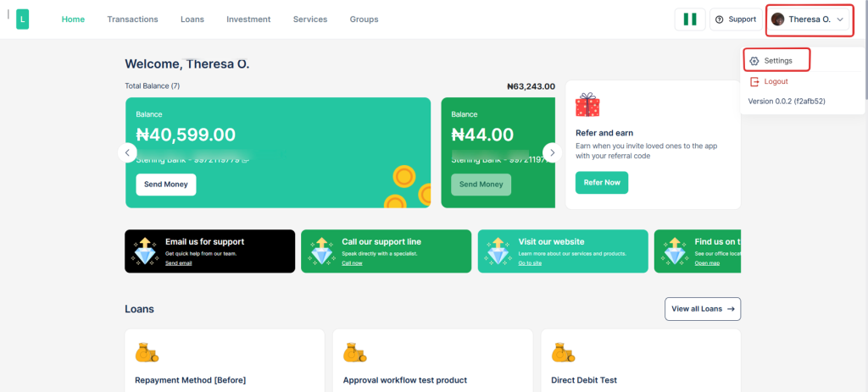Open Settings from the user menu

coord(777,61)
